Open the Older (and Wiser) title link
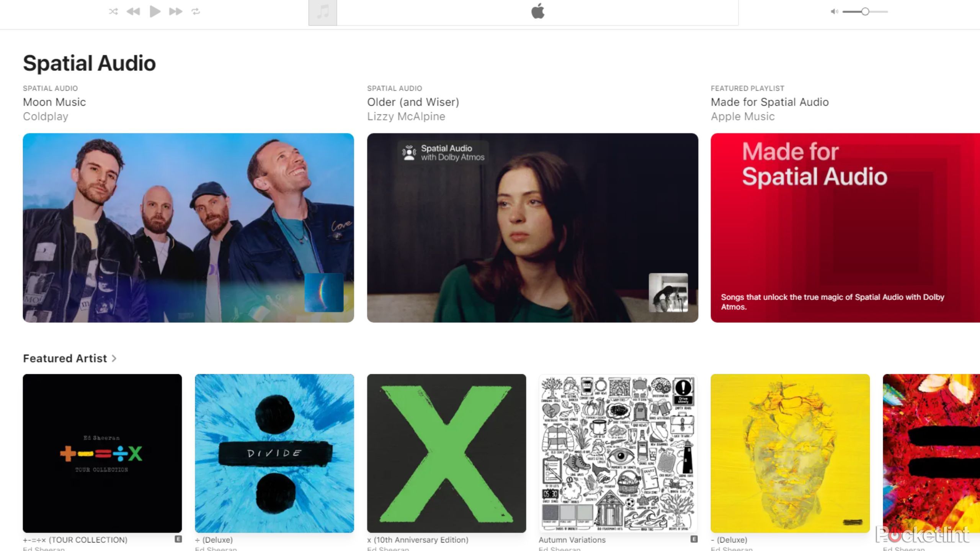Viewport: 980px width, 551px height. [413, 102]
